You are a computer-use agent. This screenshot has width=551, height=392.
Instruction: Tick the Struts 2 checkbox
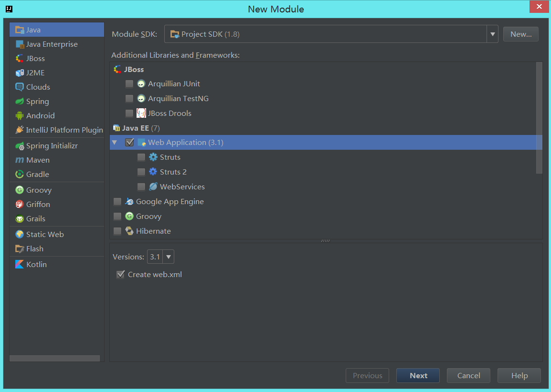pyautogui.click(x=141, y=172)
